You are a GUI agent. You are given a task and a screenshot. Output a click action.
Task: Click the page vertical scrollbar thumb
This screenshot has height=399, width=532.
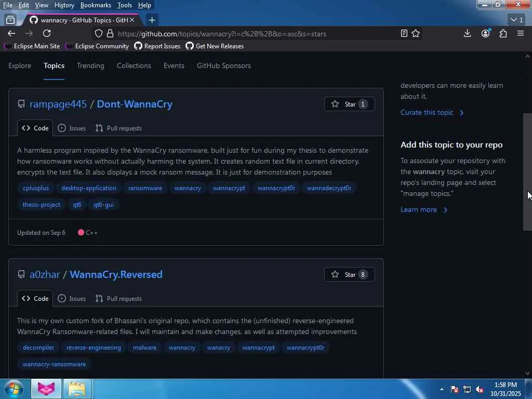tap(527, 172)
